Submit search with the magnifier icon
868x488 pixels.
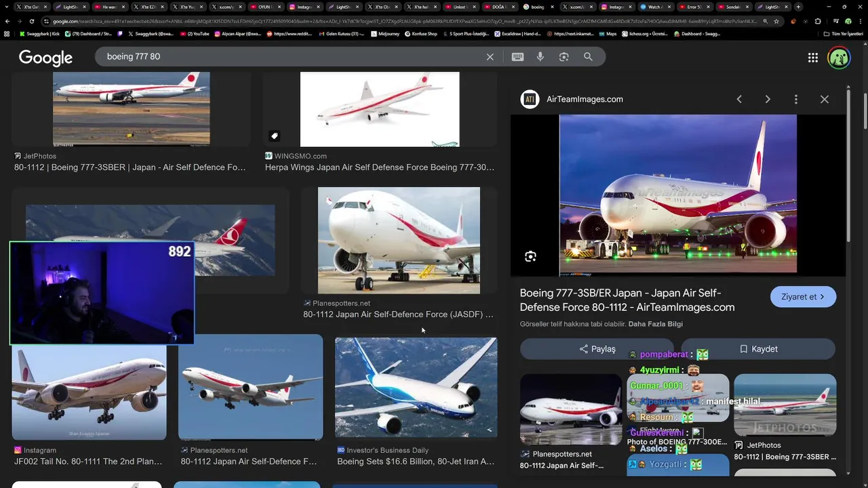(588, 57)
